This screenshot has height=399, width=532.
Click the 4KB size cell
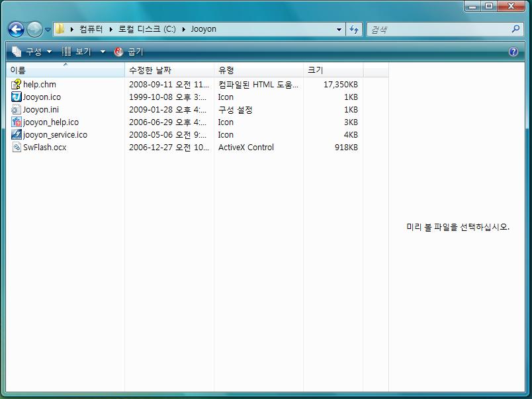[351, 135]
